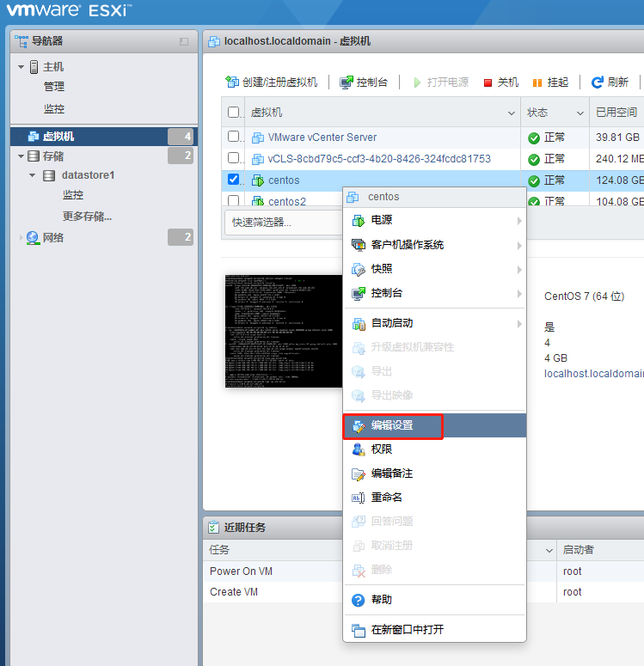Click the Host (主机) server icon

(x=34, y=67)
